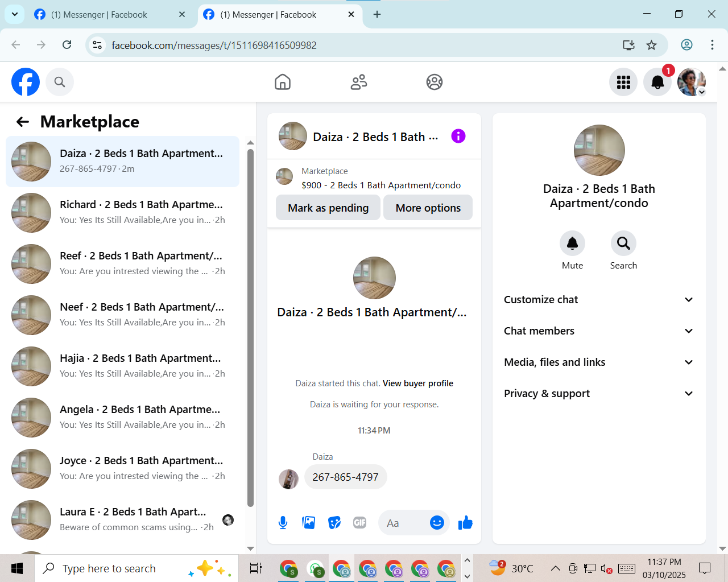Click Mark as pending
The width and height of the screenshot is (728, 582).
pyautogui.click(x=328, y=208)
